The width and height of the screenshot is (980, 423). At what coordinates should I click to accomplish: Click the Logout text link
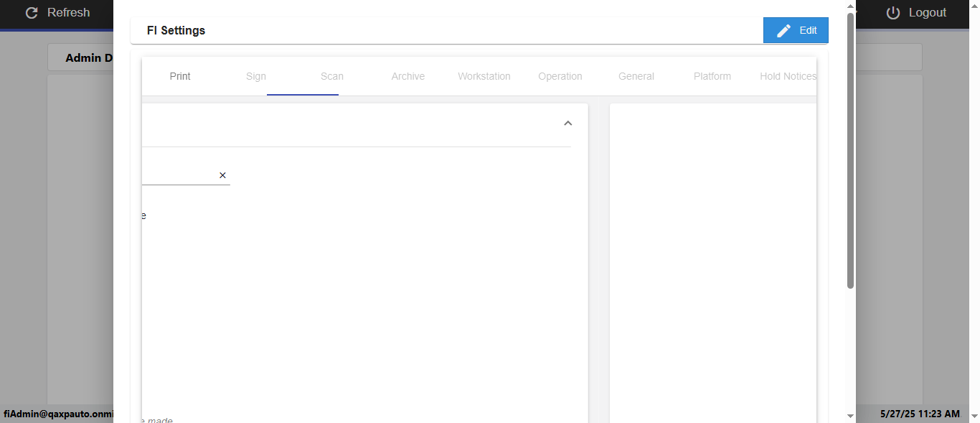coord(928,13)
